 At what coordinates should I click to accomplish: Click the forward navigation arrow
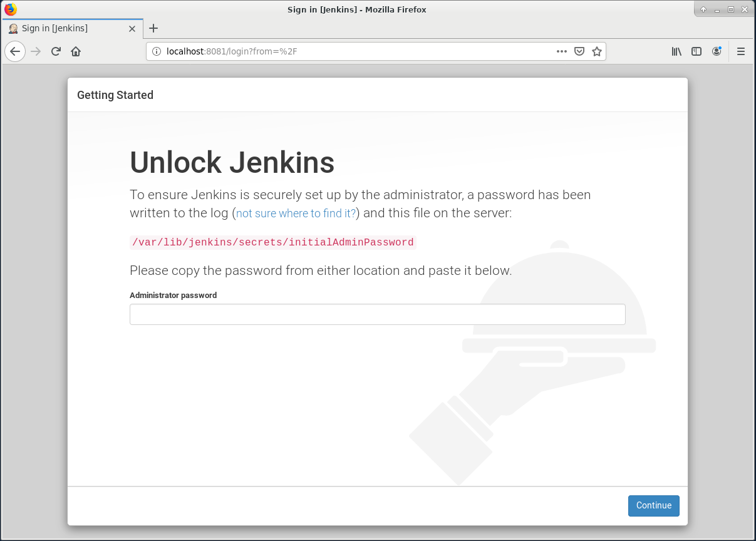pyautogui.click(x=35, y=51)
